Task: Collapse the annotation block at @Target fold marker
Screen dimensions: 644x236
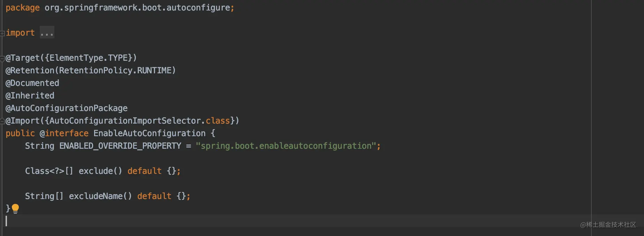Action: [x=2, y=58]
